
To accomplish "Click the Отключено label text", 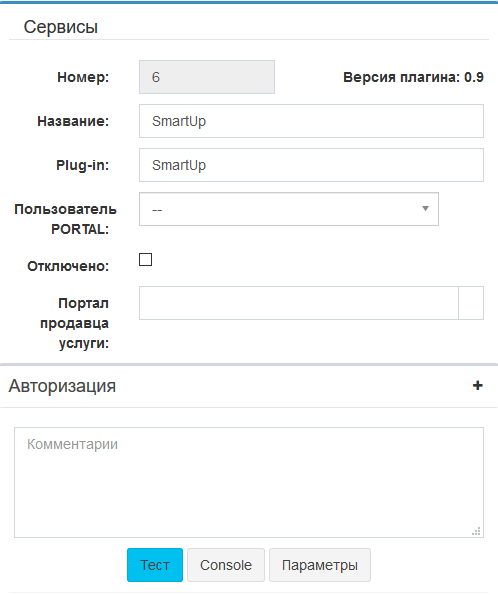I will coord(68,266).
